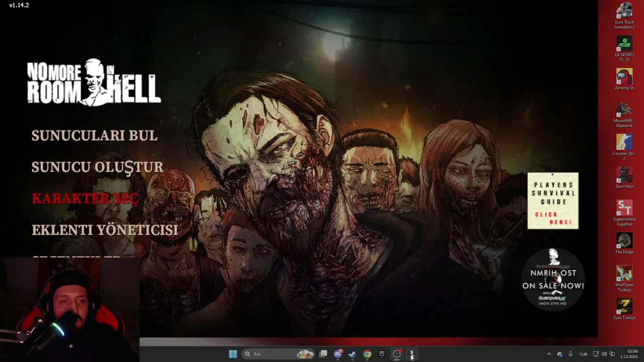The width and height of the screenshot is (644, 362).
Task: Open the volume speaker icon in tray
Action: [604, 354]
